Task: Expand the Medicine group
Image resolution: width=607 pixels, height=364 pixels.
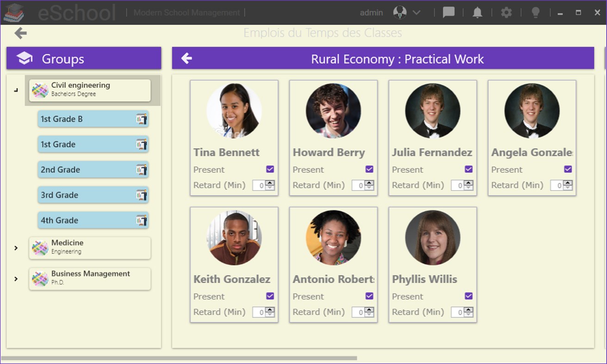Action: (x=15, y=248)
